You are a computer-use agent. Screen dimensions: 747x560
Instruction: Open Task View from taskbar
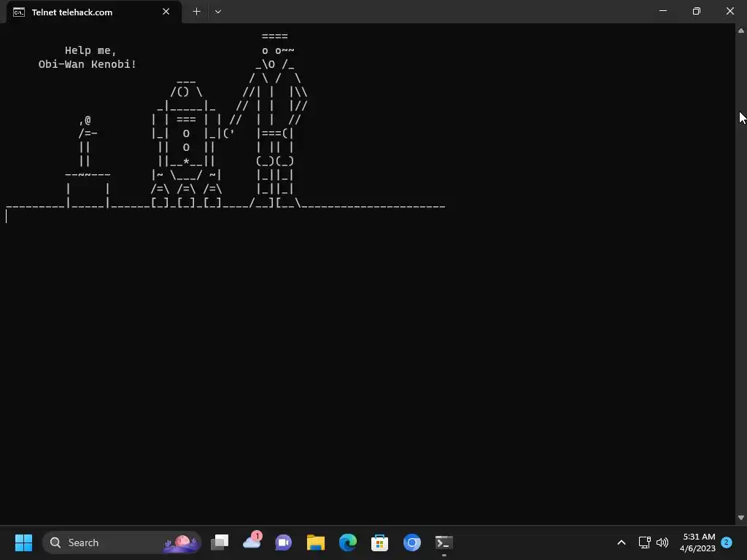220,542
